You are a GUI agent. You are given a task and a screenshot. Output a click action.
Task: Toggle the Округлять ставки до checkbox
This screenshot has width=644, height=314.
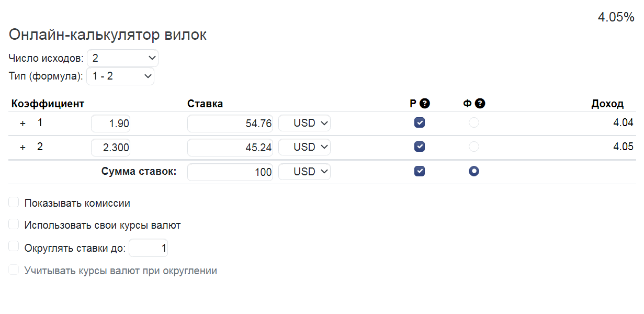pyautogui.click(x=14, y=246)
